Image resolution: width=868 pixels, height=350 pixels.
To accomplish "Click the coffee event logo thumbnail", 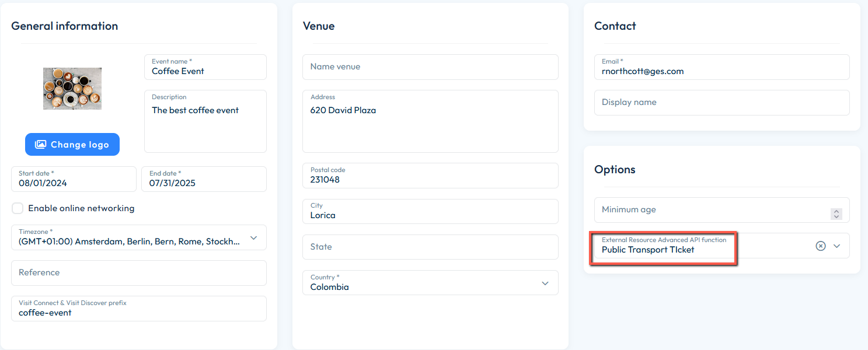I will (x=72, y=88).
